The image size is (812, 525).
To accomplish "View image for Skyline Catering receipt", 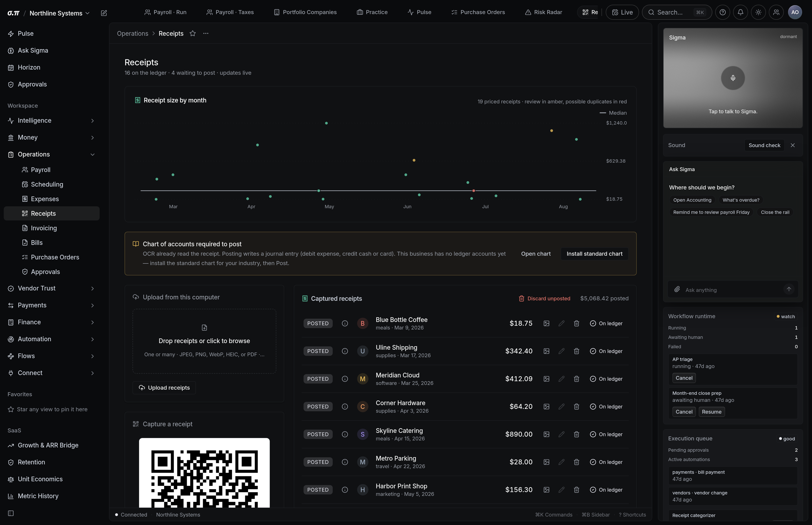I will tap(546, 434).
